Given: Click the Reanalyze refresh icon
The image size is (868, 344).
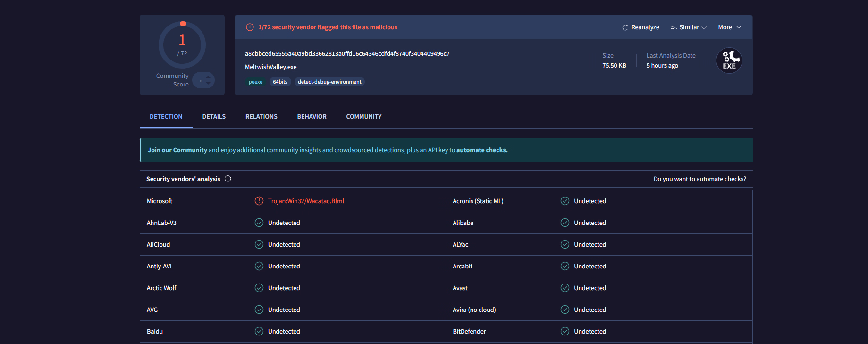Looking at the screenshot, I should coord(625,27).
